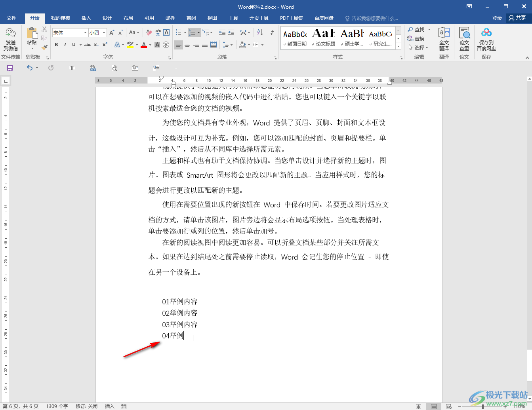The image size is (532, 410).
Task: Switch to the Review (审阅) tab
Action: pyautogui.click(x=191, y=18)
